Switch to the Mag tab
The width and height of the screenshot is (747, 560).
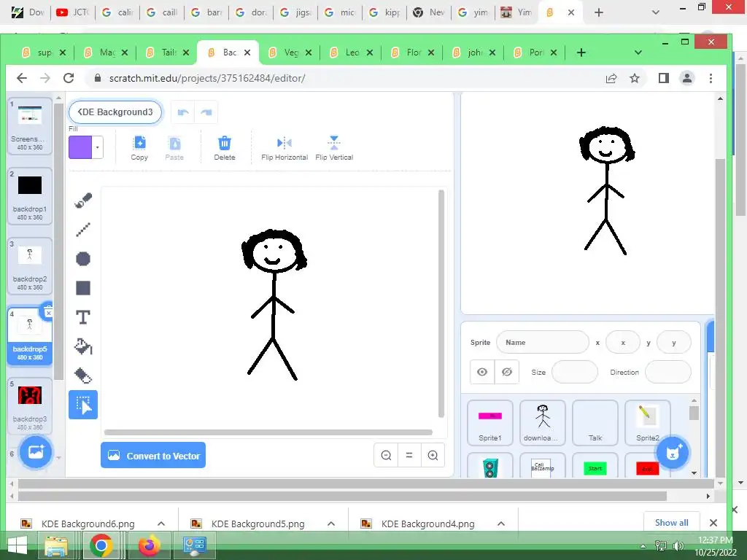click(106, 52)
